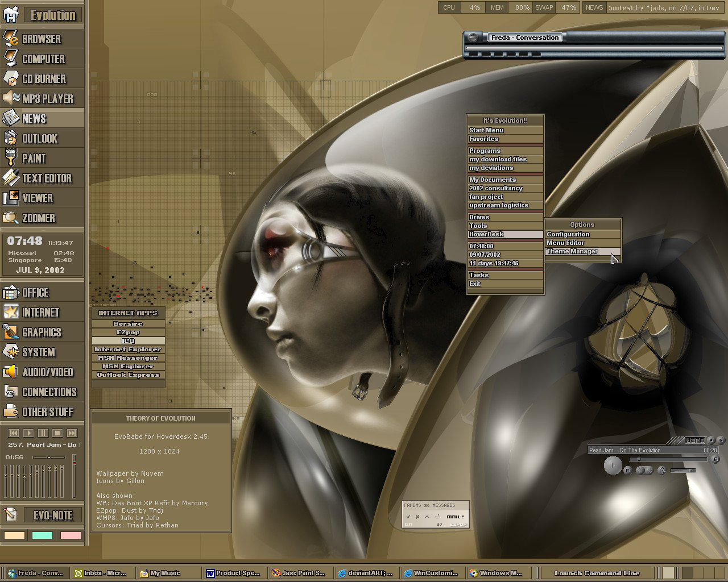The image size is (728, 582).
Task: Switch to Inbox - Microsoft taskbar item
Action: [104, 573]
